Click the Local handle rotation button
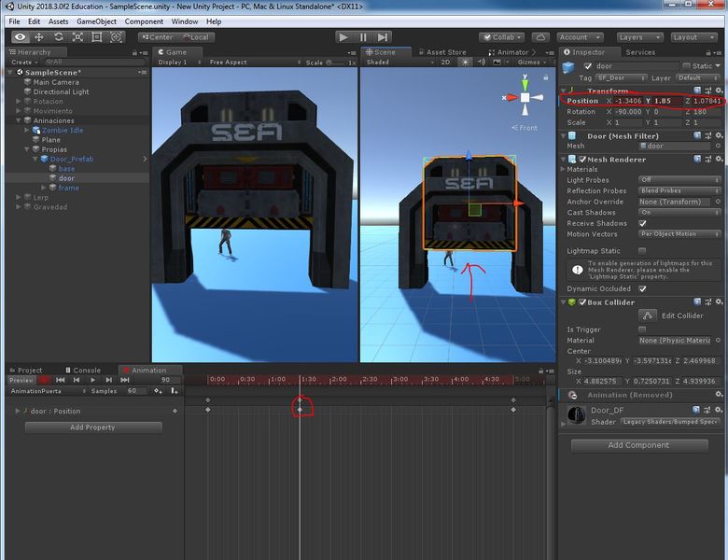728x560 pixels. (x=196, y=37)
